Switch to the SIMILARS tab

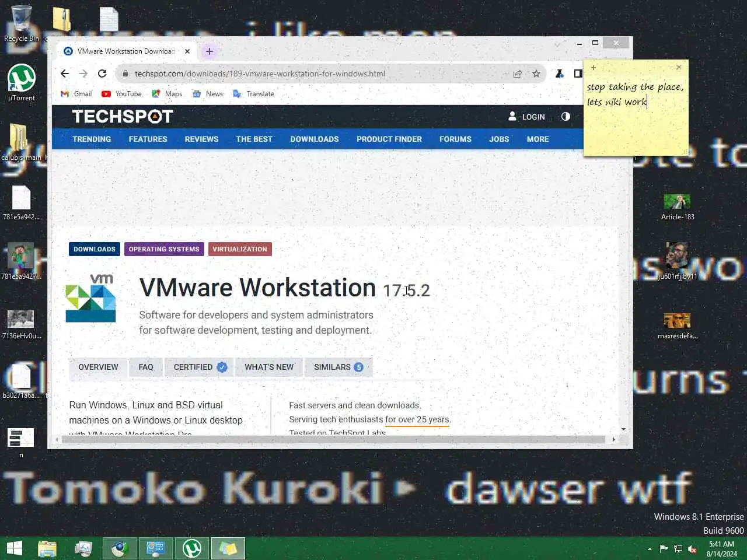(x=338, y=367)
